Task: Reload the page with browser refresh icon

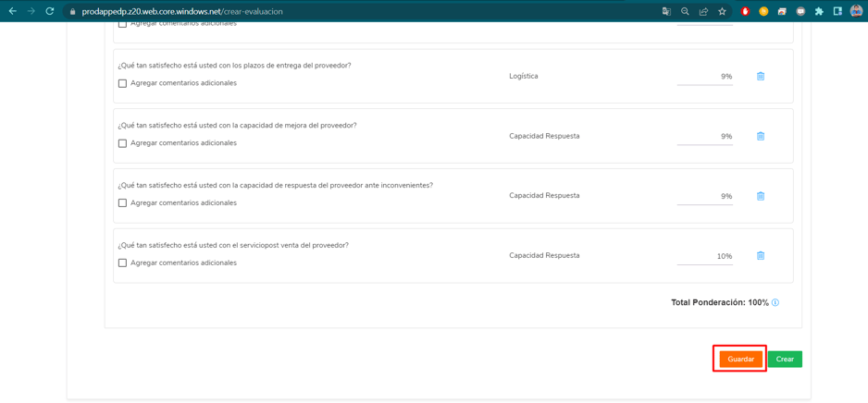Action: coord(49,11)
